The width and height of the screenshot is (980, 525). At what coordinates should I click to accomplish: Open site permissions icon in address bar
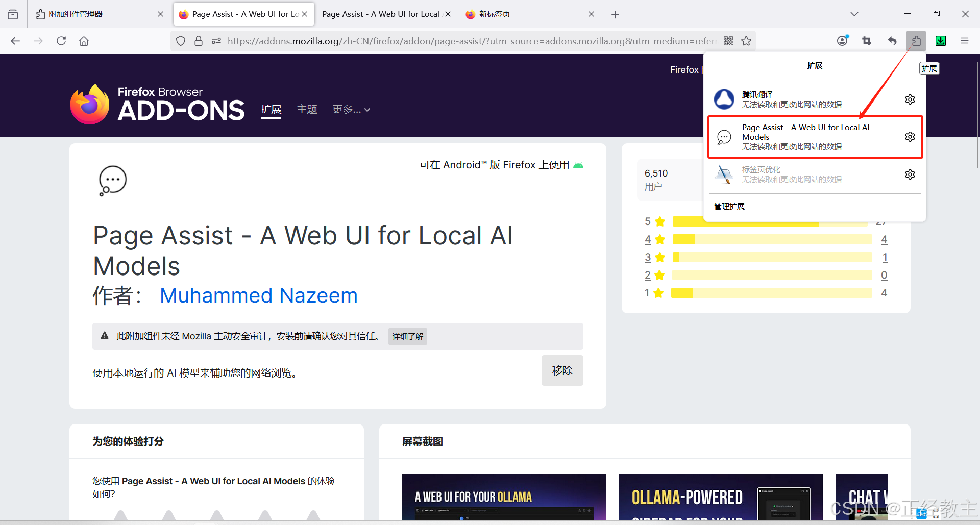(x=216, y=41)
